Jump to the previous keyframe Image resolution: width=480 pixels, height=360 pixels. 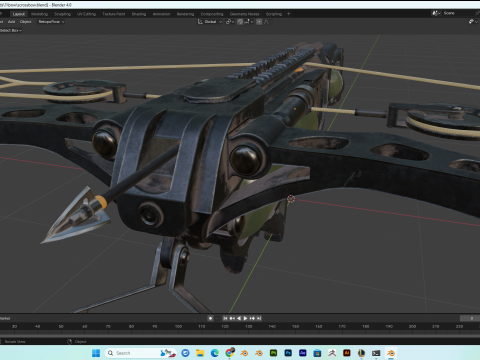[232, 318]
